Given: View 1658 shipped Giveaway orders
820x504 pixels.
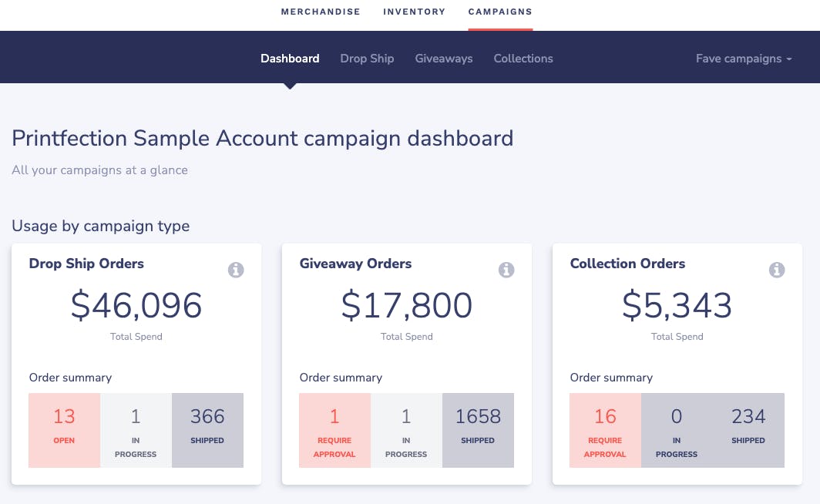Looking at the screenshot, I should (x=478, y=430).
